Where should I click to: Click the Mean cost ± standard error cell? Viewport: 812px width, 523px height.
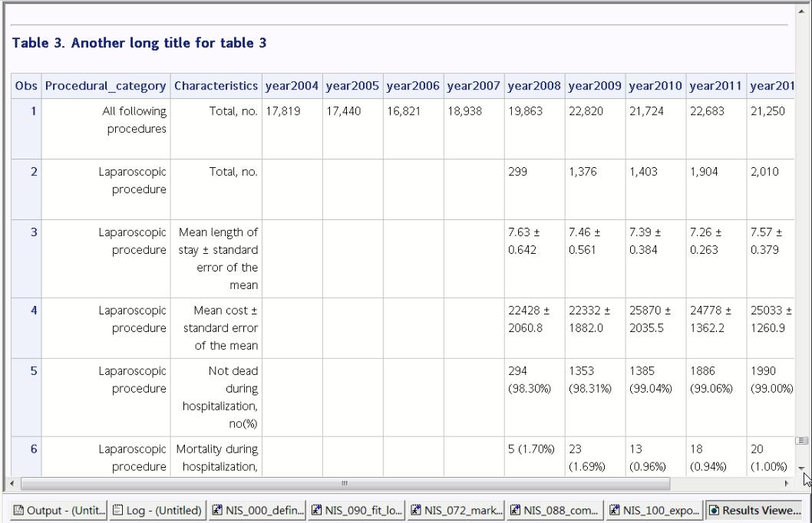click(x=216, y=328)
